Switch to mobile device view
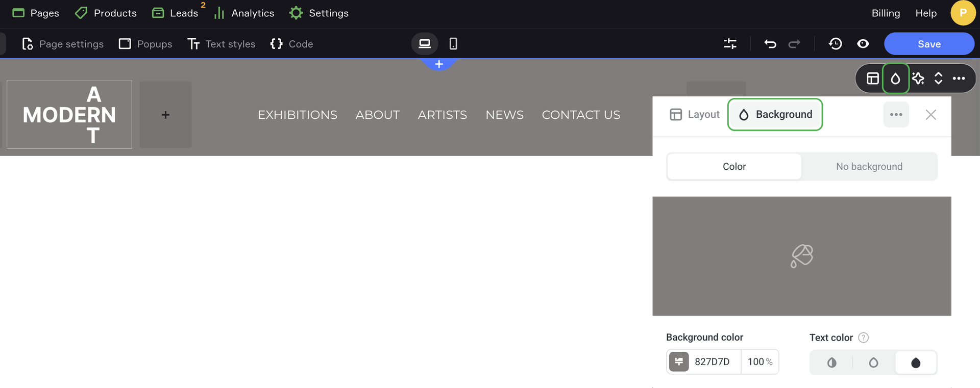Screen dimensions: 980x388 (x=453, y=44)
